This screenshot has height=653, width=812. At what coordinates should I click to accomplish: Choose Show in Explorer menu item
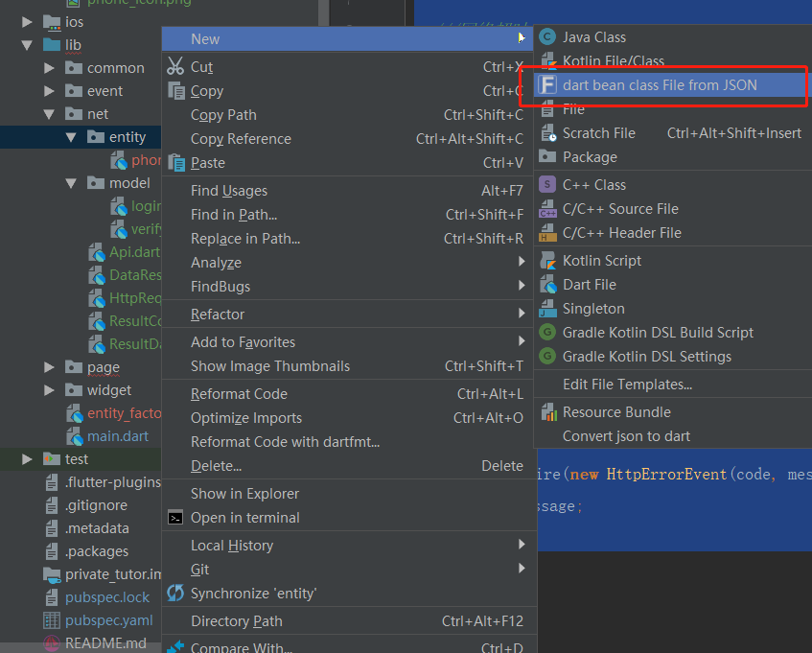click(x=347, y=494)
